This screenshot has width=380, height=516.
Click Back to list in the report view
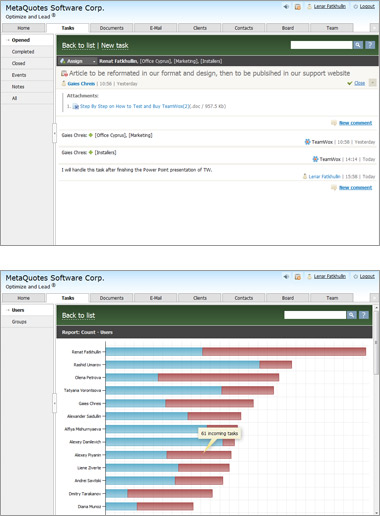pyautogui.click(x=78, y=315)
